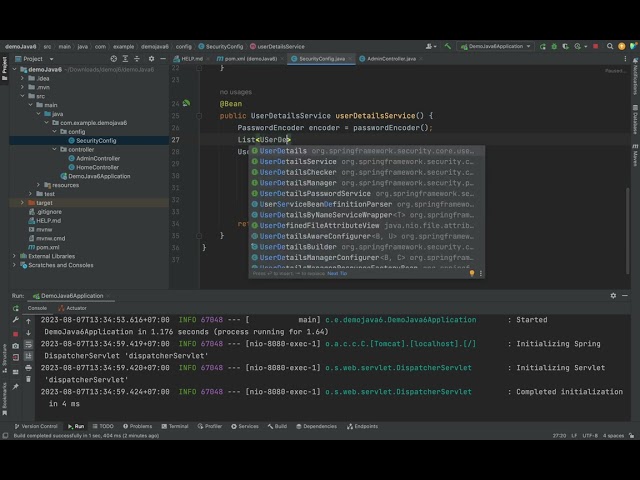Choose UserDetailsBuilder from the completion list
Screen dimensions: 640x480
(367, 247)
